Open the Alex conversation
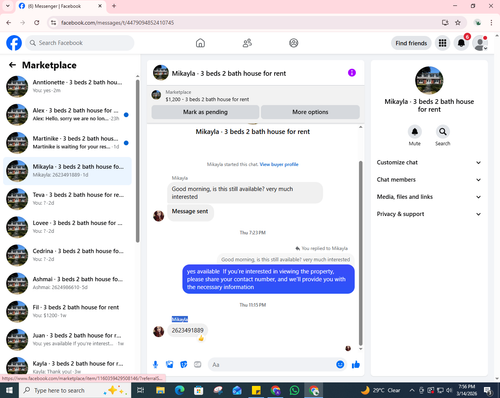The height and width of the screenshot is (398, 500). click(x=67, y=114)
